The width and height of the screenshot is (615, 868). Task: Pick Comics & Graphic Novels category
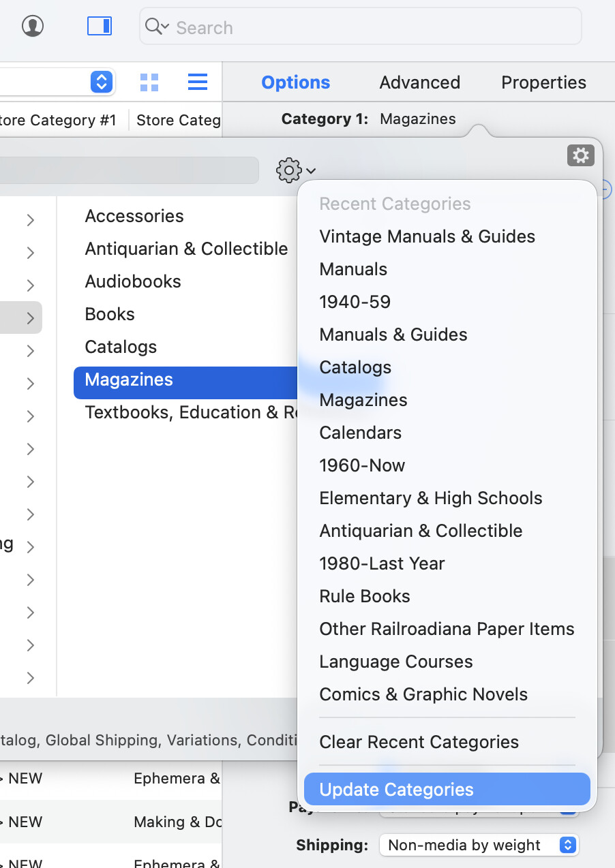pyautogui.click(x=423, y=694)
